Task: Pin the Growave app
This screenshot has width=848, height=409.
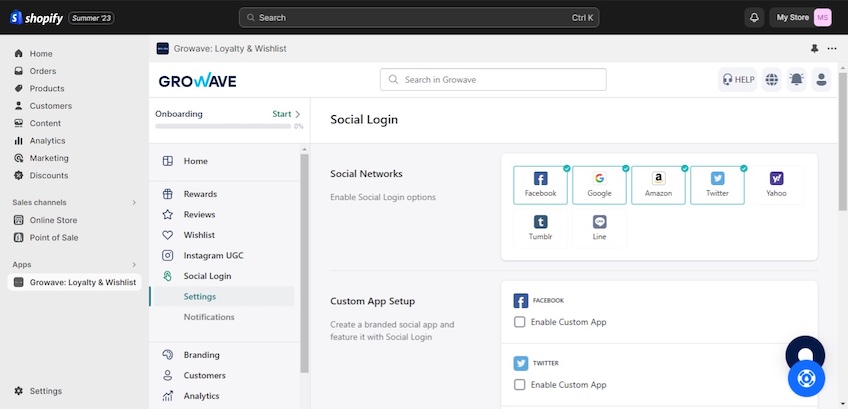Action: click(814, 49)
